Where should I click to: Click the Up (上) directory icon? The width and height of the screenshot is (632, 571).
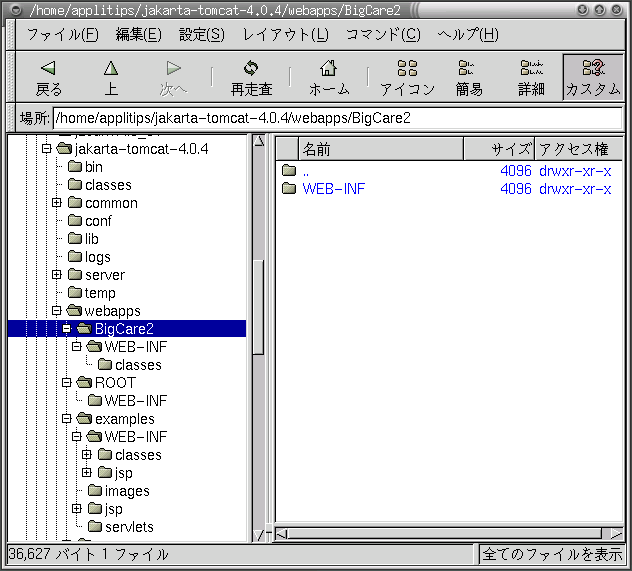pyautogui.click(x=110, y=69)
